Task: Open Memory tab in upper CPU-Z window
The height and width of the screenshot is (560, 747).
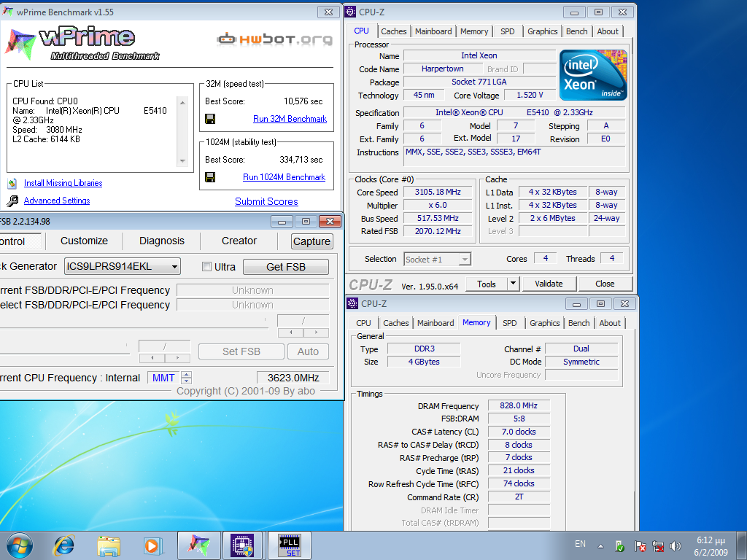Action: tap(474, 31)
